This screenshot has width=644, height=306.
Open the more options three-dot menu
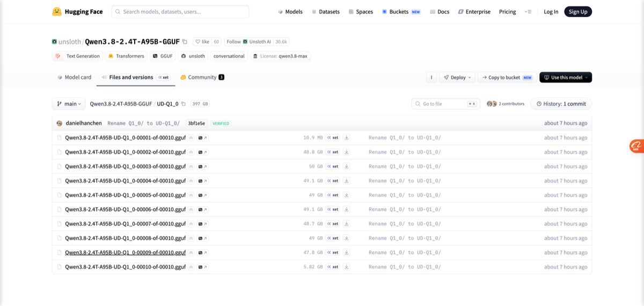(x=431, y=77)
